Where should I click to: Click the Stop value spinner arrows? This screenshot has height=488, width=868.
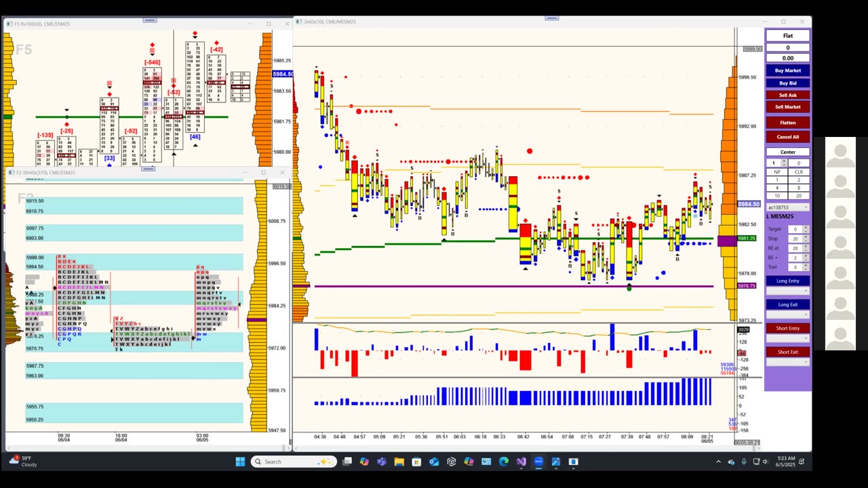click(x=806, y=239)
